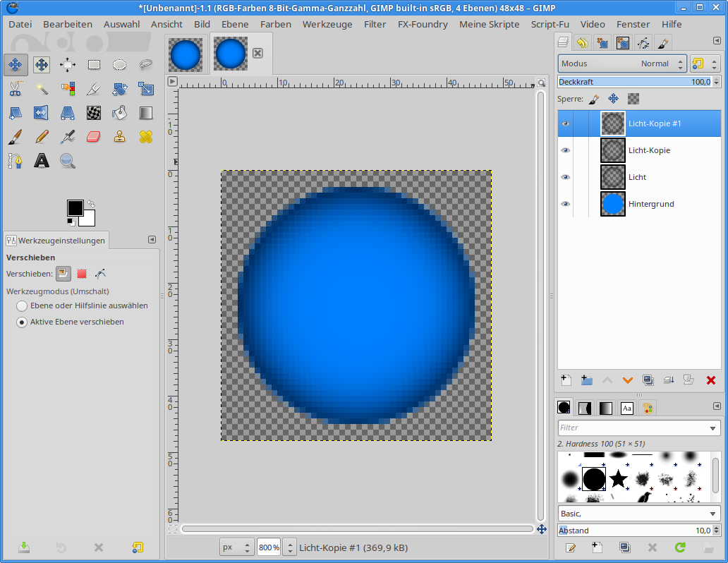Select the Pencil tool
Image resolution: width=728 pixels, height=563 pixels.
tap(42, 137)
